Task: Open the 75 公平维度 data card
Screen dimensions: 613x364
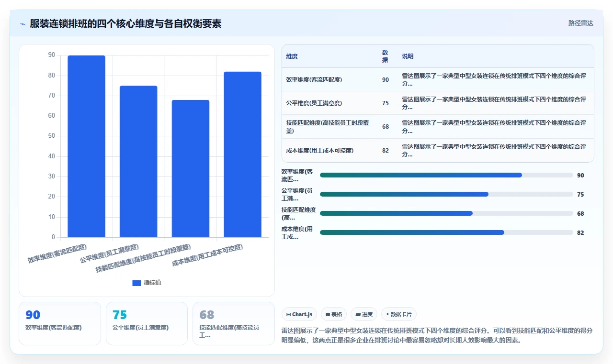Action: 147,323
